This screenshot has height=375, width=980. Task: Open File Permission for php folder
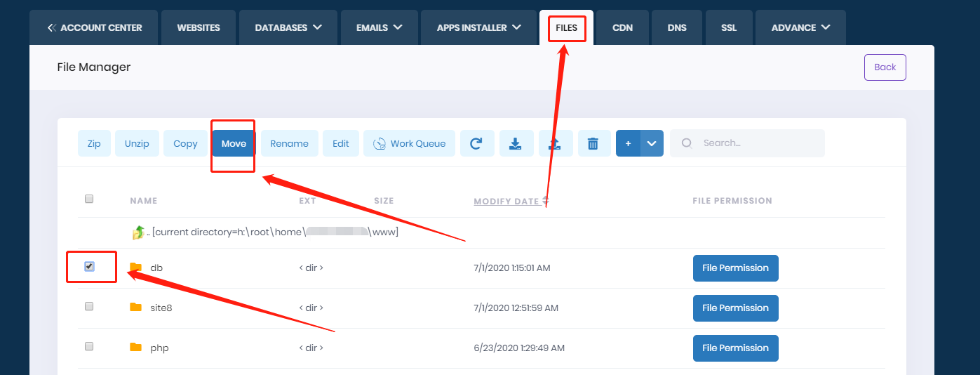click(x=735, y=348)
